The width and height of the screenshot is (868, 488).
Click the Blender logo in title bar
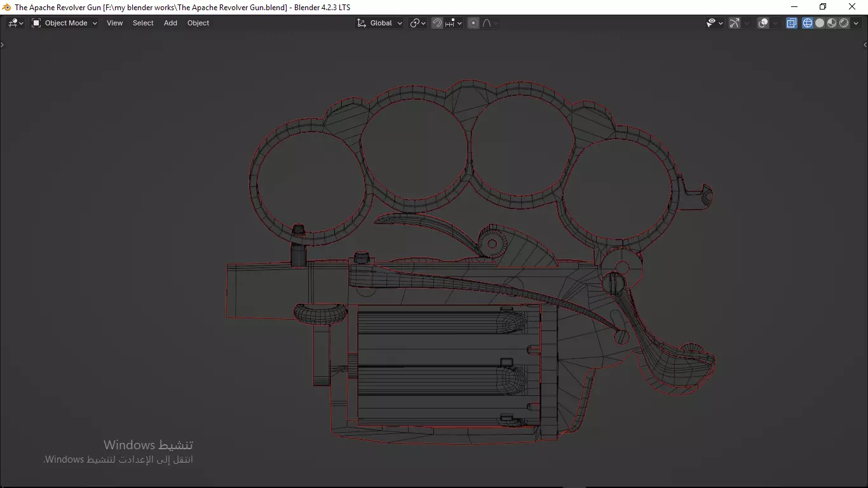(7, 7)
